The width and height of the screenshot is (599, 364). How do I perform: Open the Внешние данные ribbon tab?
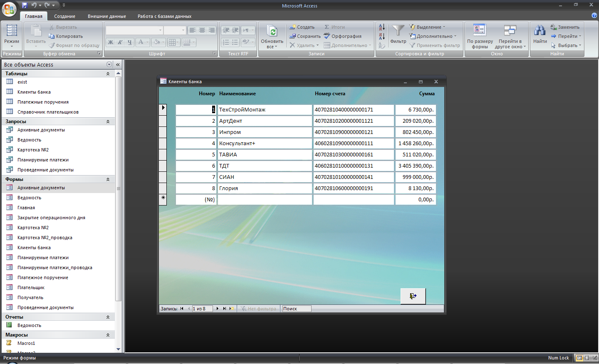coord(107,16)
